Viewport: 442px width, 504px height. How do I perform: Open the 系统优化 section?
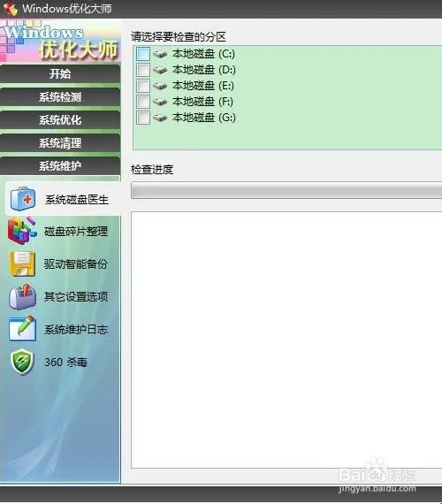(x=60, y=120)
